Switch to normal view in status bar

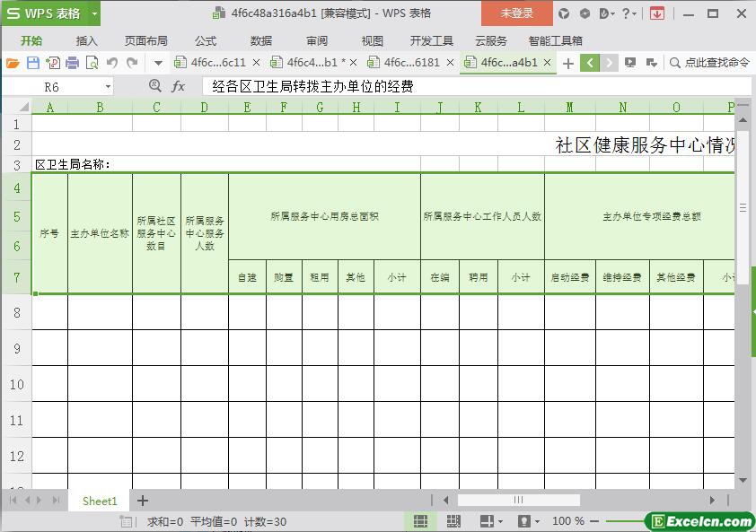420,521
